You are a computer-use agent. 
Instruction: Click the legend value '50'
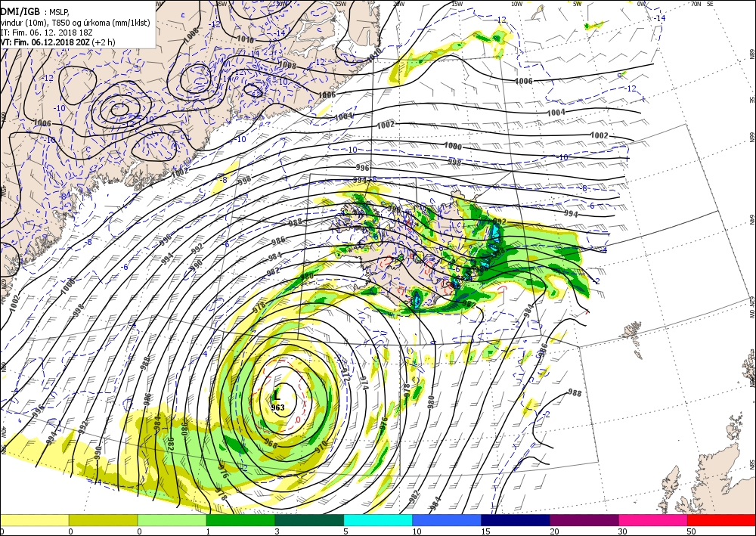[692, 531]
